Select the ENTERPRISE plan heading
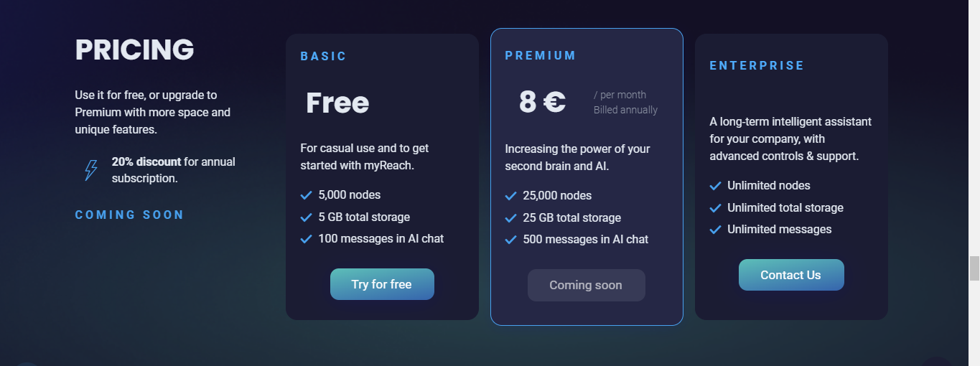This screenshot has width=980, height=366. coord(757,65)
